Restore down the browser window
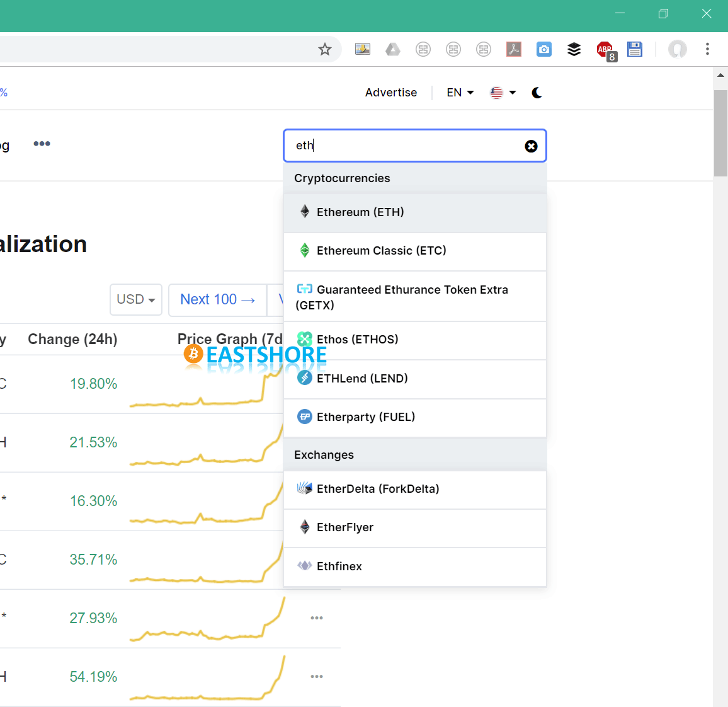728x707 pixels. tap(664, 13)
